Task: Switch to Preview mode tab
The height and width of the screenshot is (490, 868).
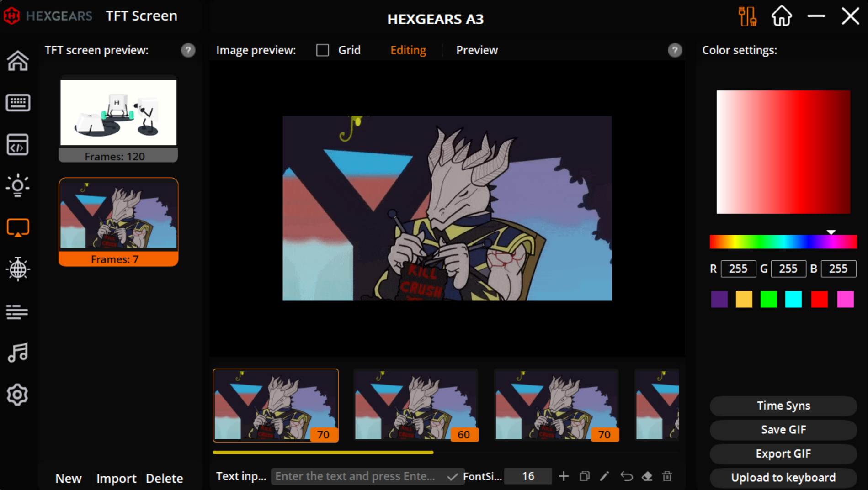Action: click(477, 50)
